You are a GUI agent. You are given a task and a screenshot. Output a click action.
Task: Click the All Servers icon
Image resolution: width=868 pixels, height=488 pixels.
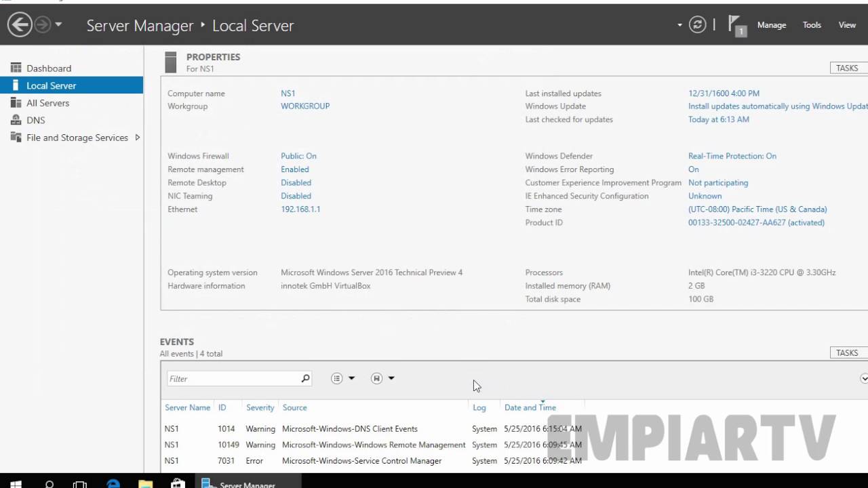click(16, 102)
